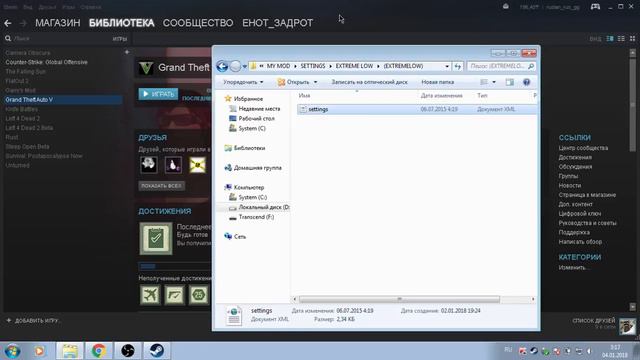Select Локальный диск (D:) in the sidebar
Viewport: 640px width, 360px height.
point(259,207)
